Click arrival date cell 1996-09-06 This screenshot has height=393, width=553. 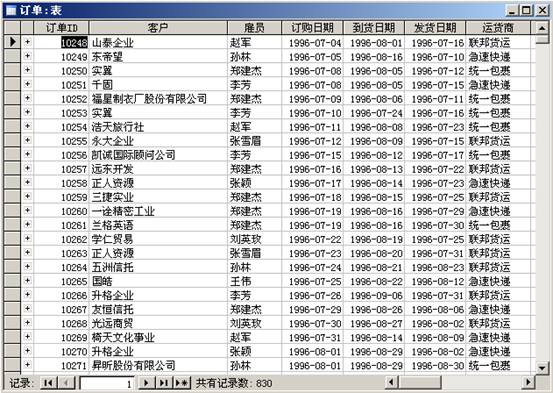coord(374,295)
